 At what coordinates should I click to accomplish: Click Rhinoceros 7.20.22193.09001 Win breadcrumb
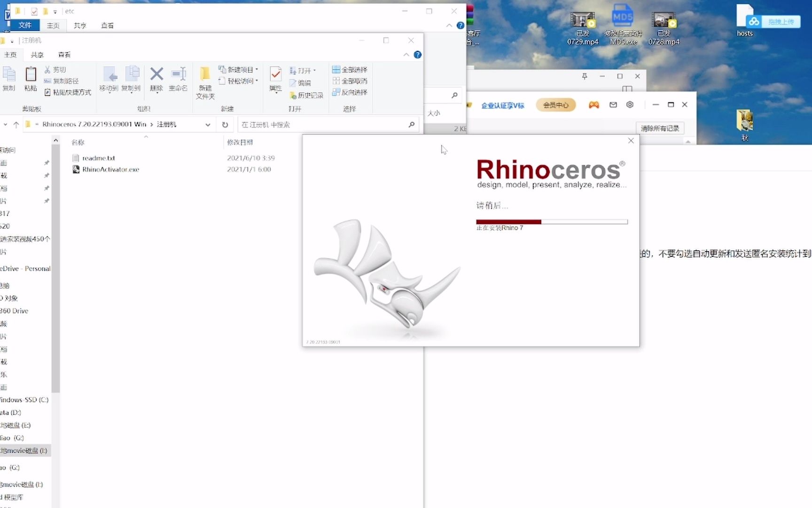tap(94, 124)
